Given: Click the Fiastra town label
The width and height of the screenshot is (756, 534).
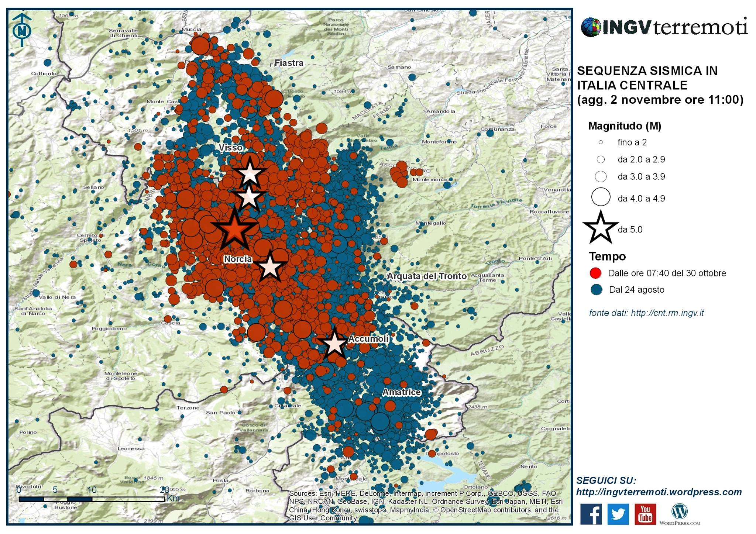Looking at the screenshot, I should click(x=289, y=63).
